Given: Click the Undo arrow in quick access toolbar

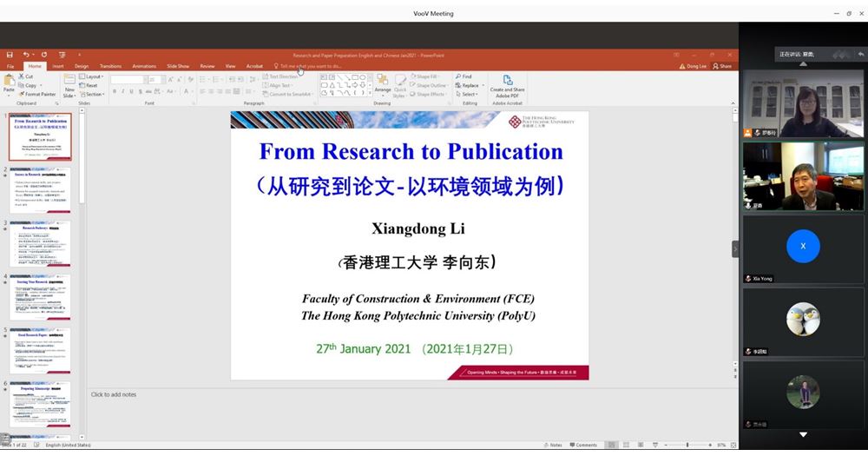Looking at the screenshot, I should [26, 55].
